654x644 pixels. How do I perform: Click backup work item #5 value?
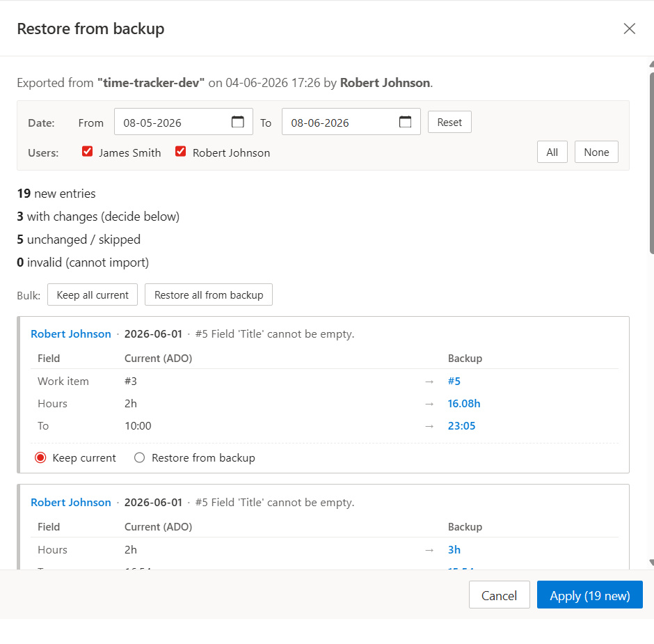[454, 381]
